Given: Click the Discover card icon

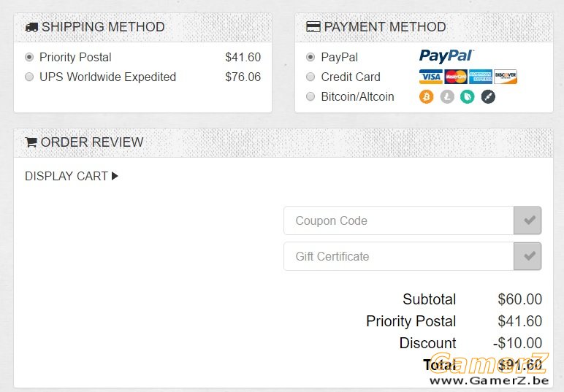Looking at the screenshot, I should [x=506, y=77].
